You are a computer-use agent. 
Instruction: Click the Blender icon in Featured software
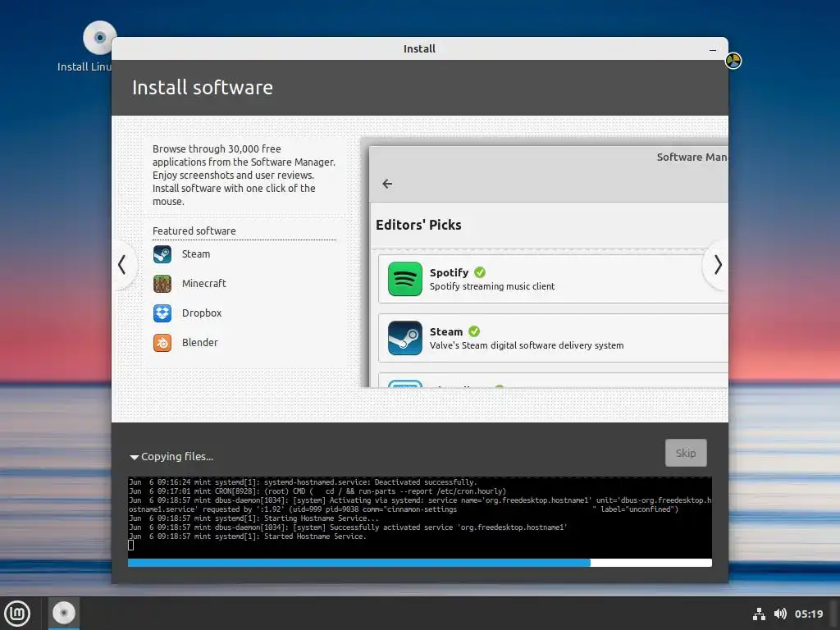click(x=162, y=342)
